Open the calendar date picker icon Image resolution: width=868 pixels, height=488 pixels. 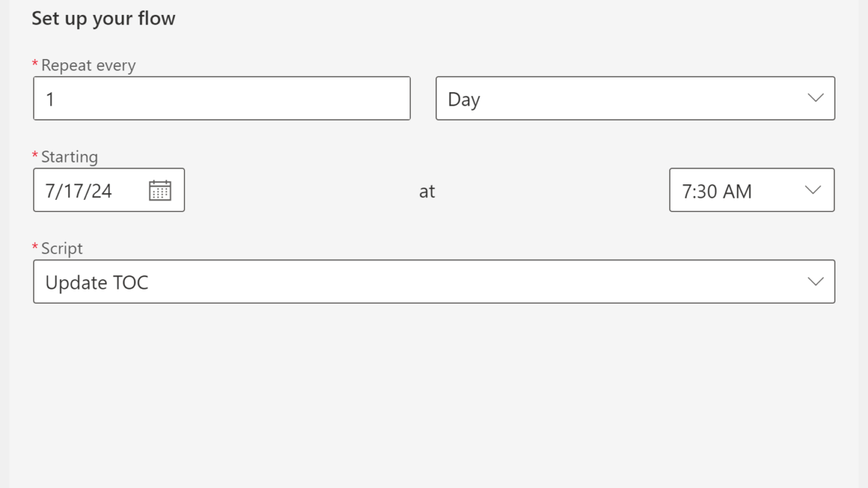[x=160, y=190]
